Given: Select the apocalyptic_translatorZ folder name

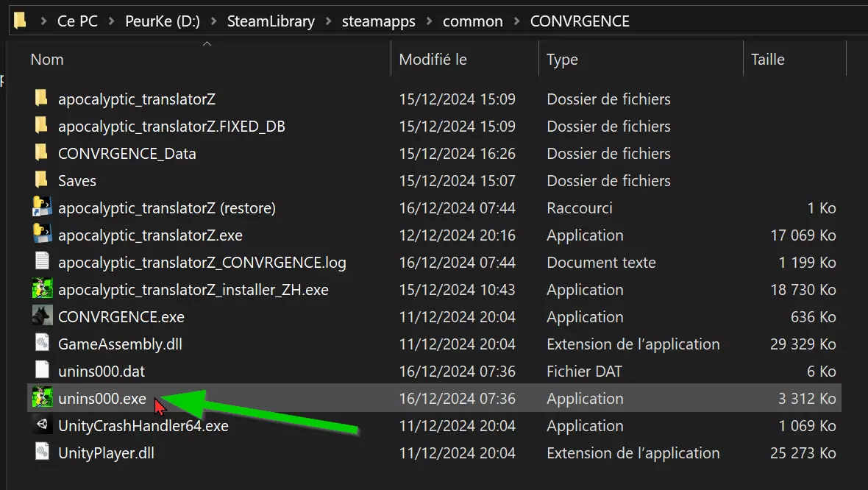Looking at the screenshot, I should click(137, 99).
